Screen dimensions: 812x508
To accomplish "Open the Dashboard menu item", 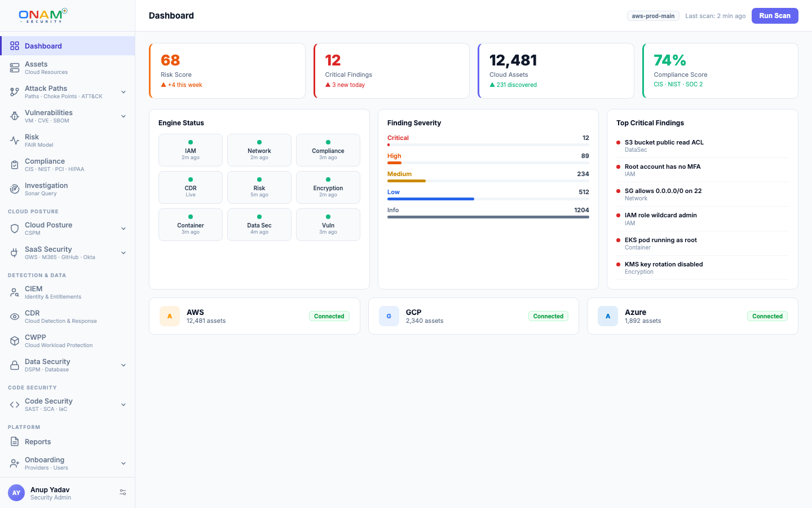I will tap(68, 46).
